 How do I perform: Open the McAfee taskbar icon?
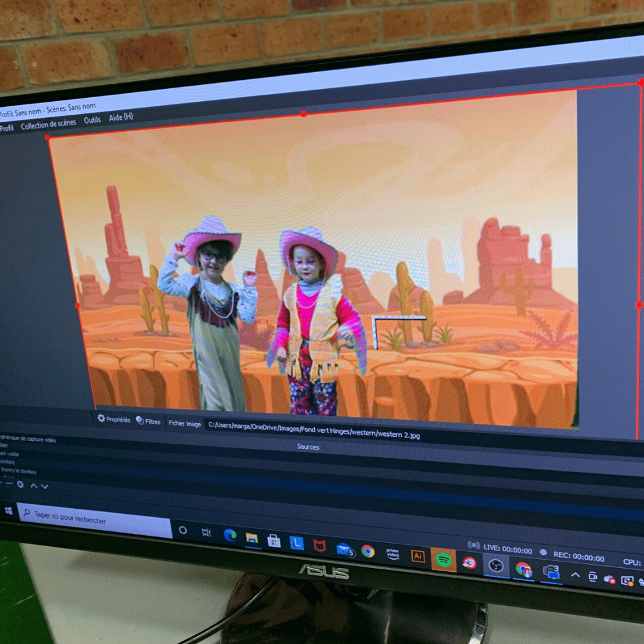coord(319,545)
